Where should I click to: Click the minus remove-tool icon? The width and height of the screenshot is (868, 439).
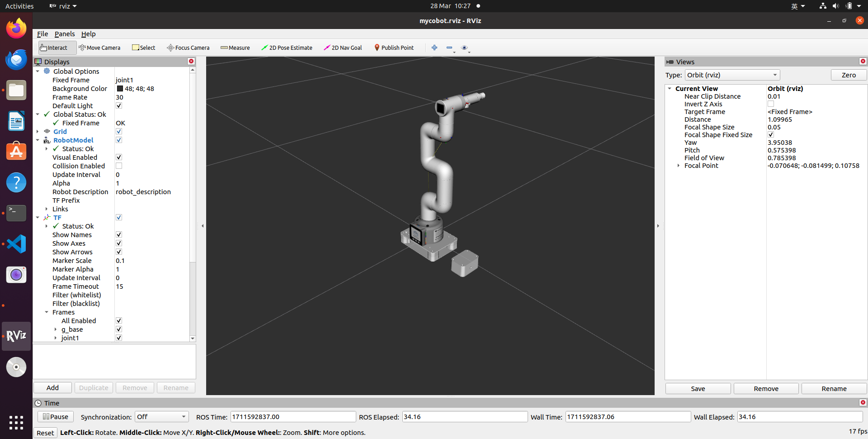click(x=449, y=48)
